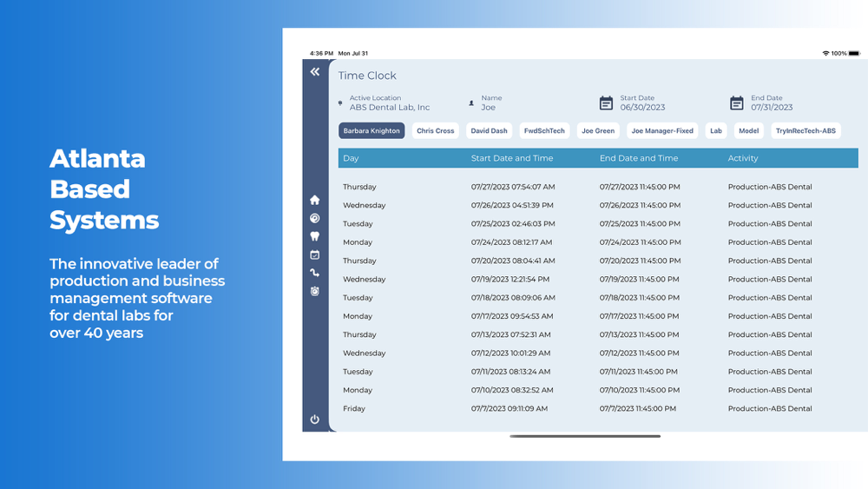Click status bar time 4:36 PM
The image size is (868, 489).
pos(322,53)
